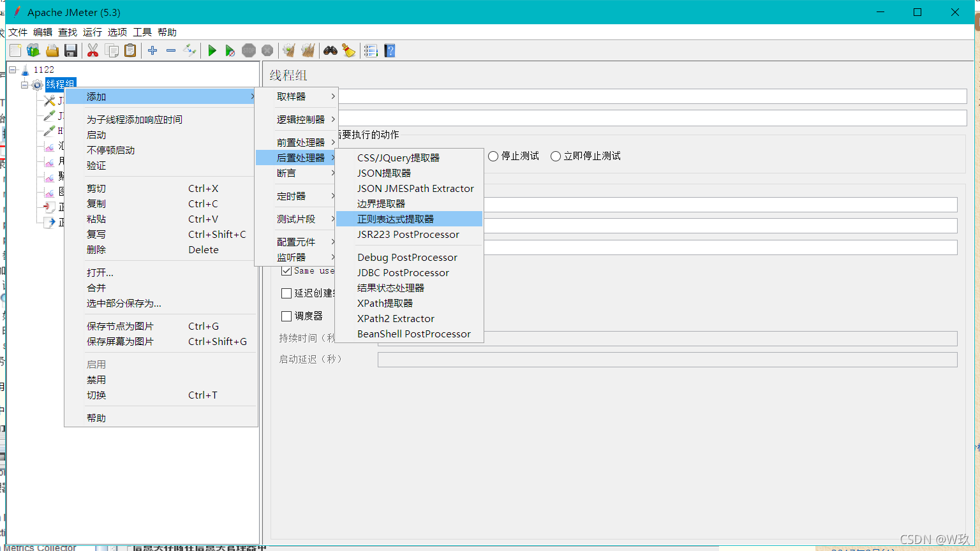Open the Templates toolbar icon

click(33, 50)
